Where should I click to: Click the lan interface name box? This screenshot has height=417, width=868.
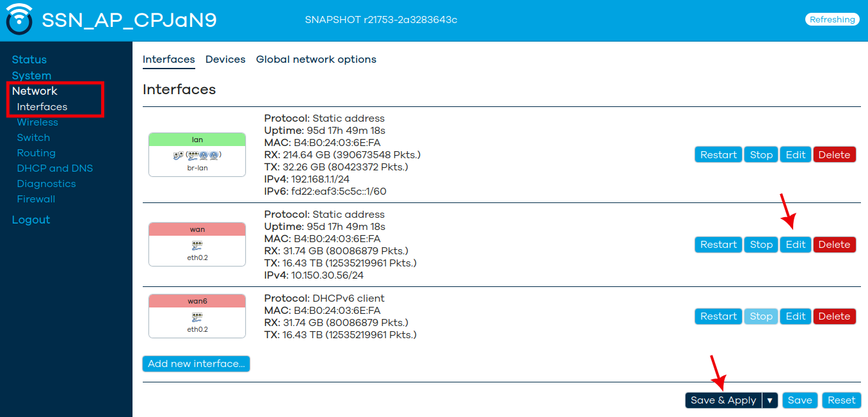pos(197,140)
